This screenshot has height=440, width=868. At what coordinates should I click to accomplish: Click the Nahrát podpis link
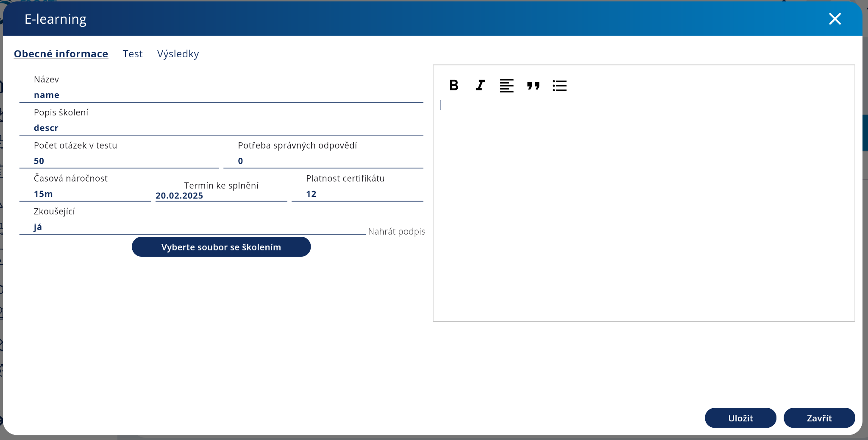(396, 232)
